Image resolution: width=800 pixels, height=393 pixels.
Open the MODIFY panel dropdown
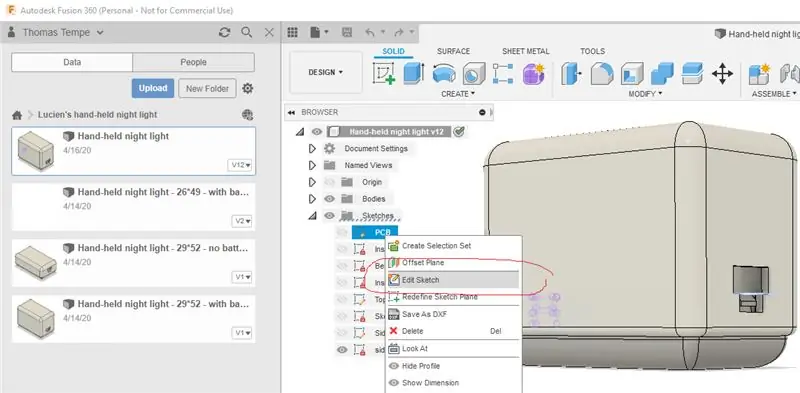point(645,94)
